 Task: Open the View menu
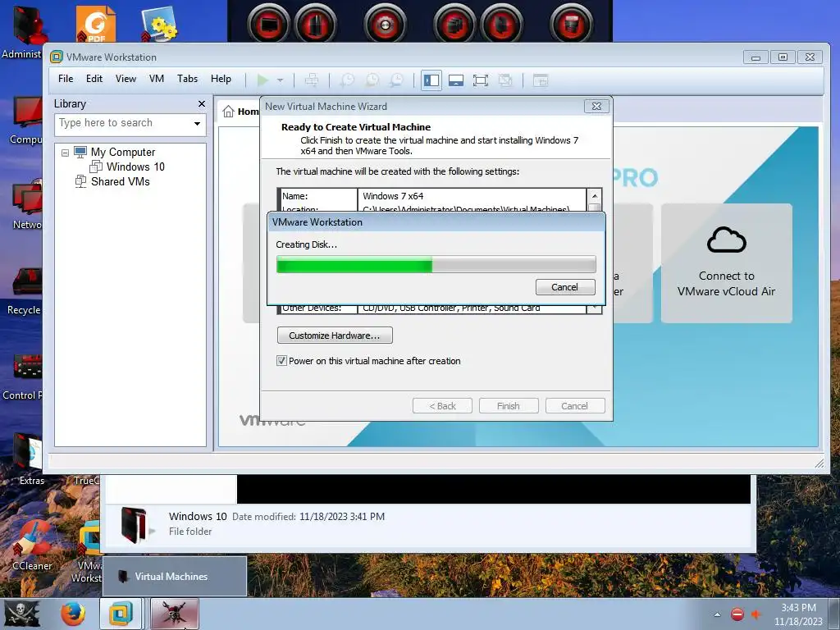[126, 79]
